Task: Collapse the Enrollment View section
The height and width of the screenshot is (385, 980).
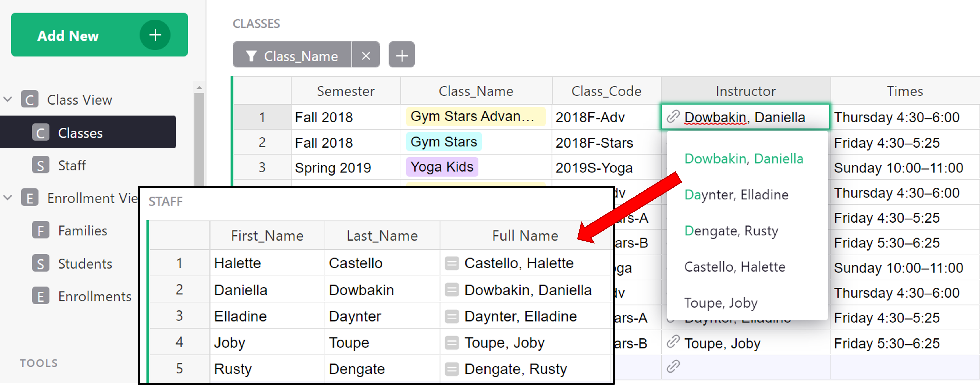Action: 8,198
